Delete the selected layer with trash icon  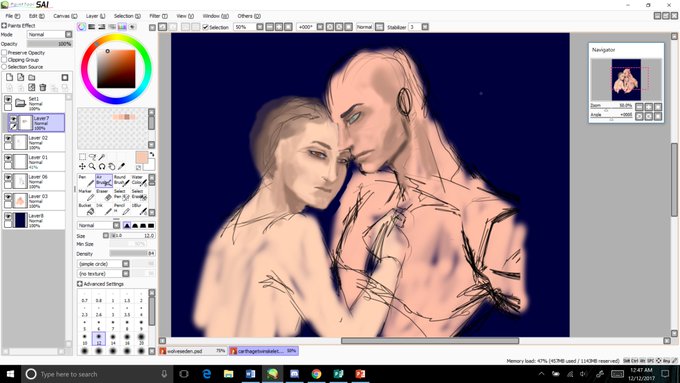tap(42, 87)
